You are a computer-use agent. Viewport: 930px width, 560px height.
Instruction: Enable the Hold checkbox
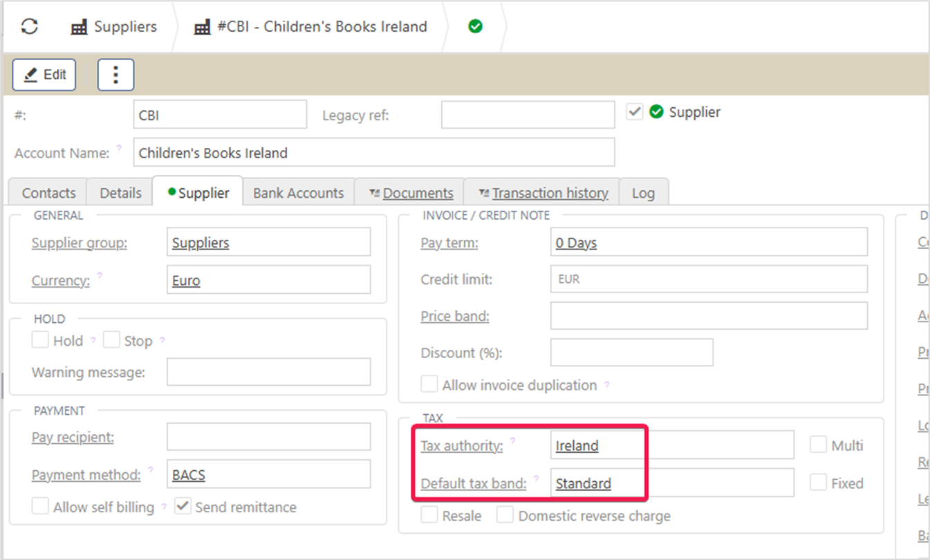[x=40, y=340]
